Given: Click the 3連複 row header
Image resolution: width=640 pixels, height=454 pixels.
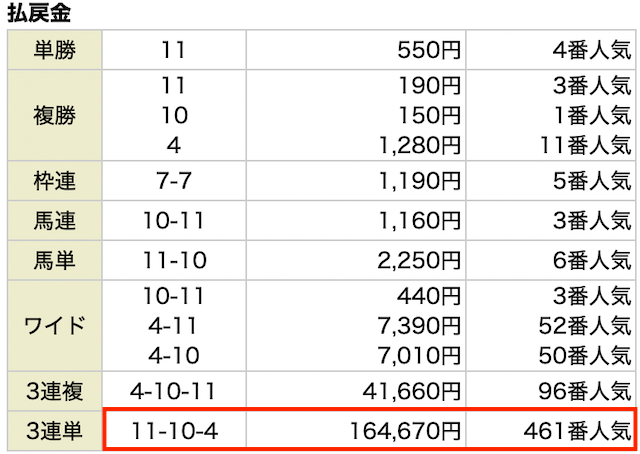Looking at the screenshot, I should (x=55, y=391).
